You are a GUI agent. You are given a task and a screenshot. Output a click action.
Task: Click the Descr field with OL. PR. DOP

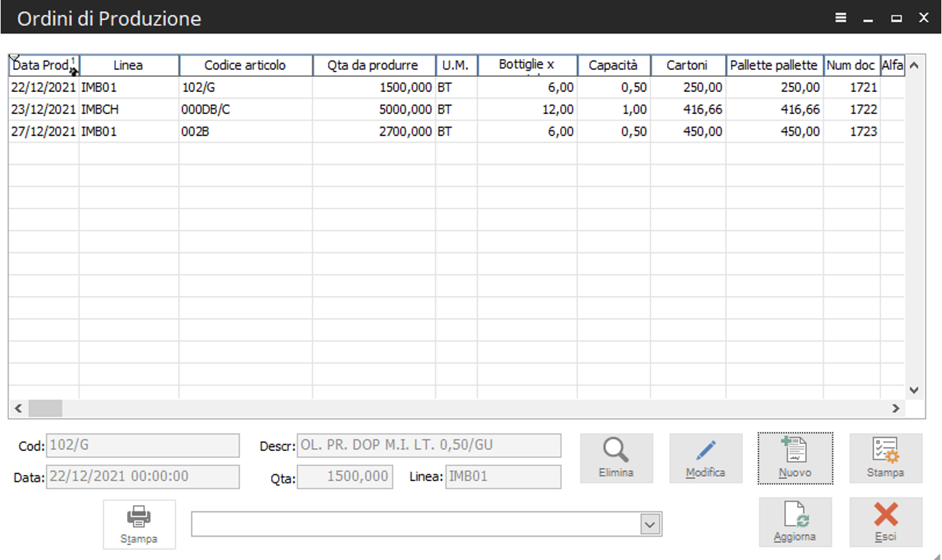429,445
